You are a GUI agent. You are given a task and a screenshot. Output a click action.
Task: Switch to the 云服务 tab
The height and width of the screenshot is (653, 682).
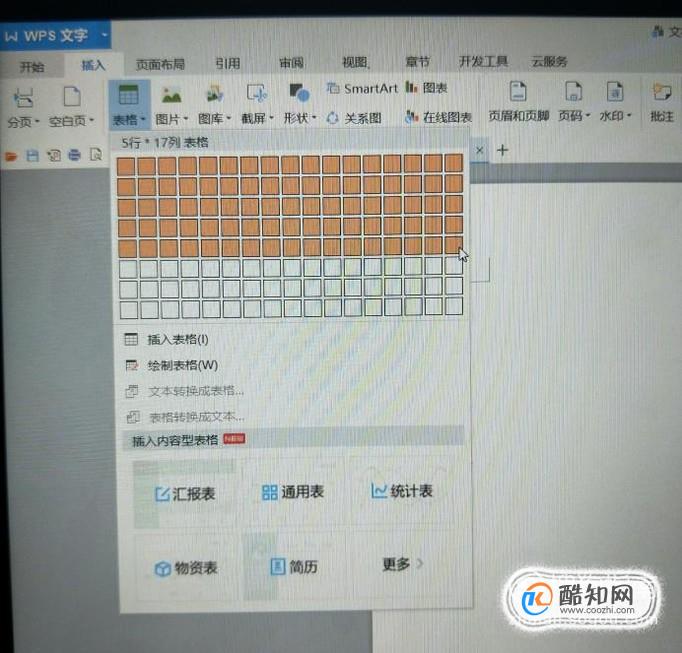pyautogui.click(x=549, y=61)
